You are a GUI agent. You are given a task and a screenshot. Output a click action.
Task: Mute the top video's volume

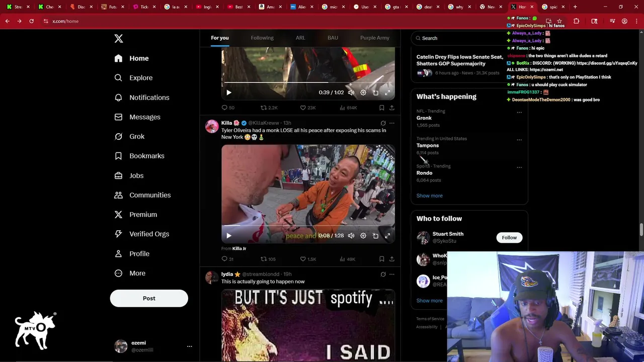[x=351, y=93]
